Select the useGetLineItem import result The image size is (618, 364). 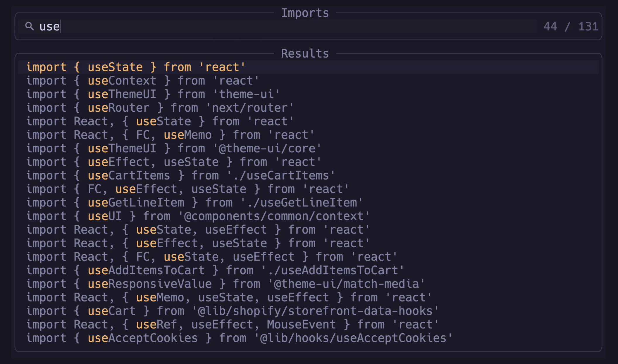click(x=308, y=203)
